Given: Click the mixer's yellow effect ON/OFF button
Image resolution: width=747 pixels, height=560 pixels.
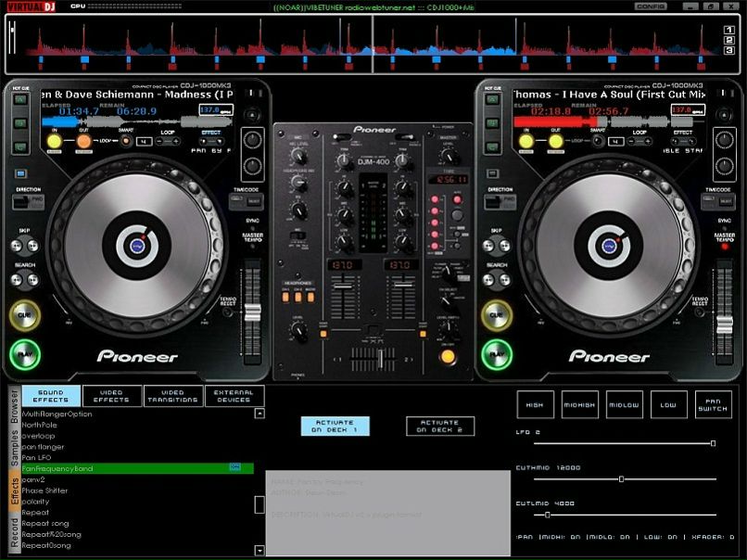Looking at the screenshot, I should click(448, 356).
